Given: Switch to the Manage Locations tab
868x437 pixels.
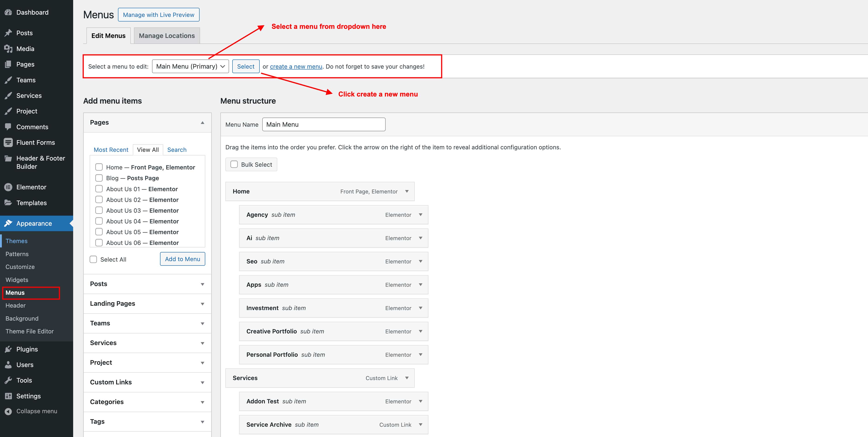Looking at the screenshot, I should tap(167, 36).
